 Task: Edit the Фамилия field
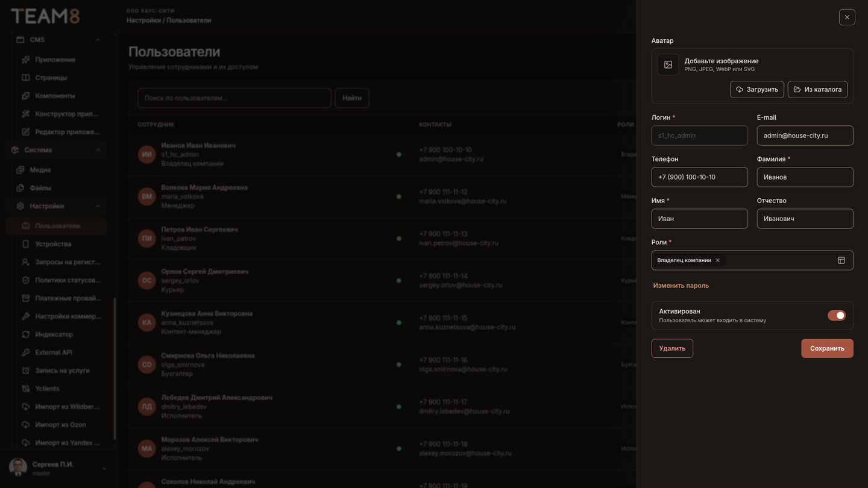click(x=805, y=177)
